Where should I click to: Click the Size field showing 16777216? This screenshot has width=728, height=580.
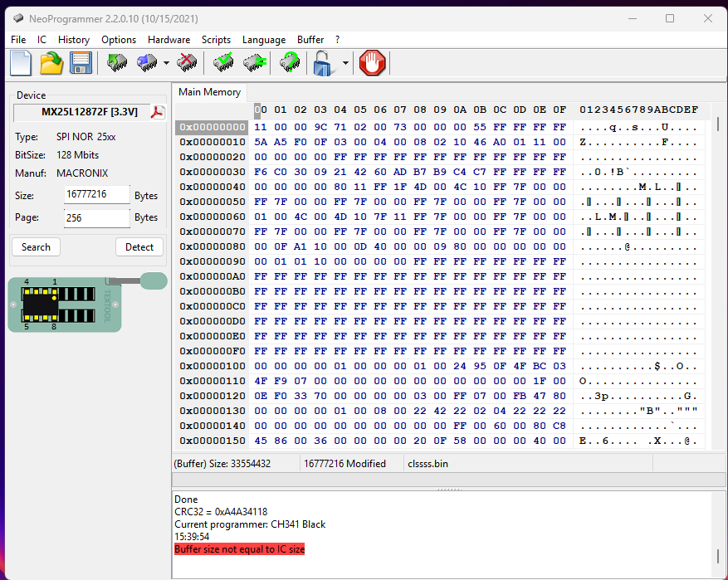pyautogui.click(x=96, y=194)
